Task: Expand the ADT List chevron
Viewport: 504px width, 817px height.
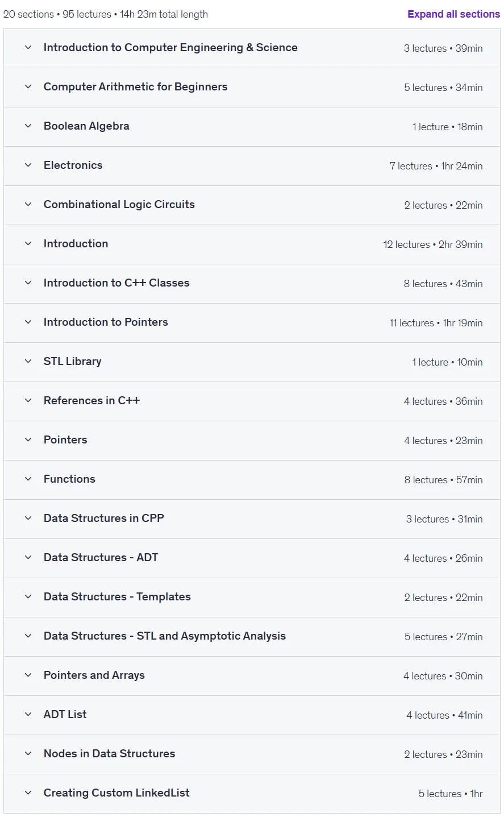Action: point(28,715)
